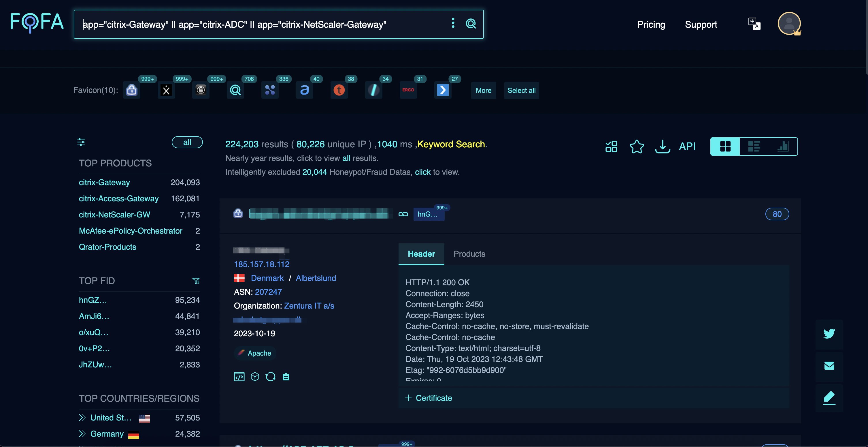Filter by AmJi6... FID
Screen dimensions: 868x447
(94, 316)
